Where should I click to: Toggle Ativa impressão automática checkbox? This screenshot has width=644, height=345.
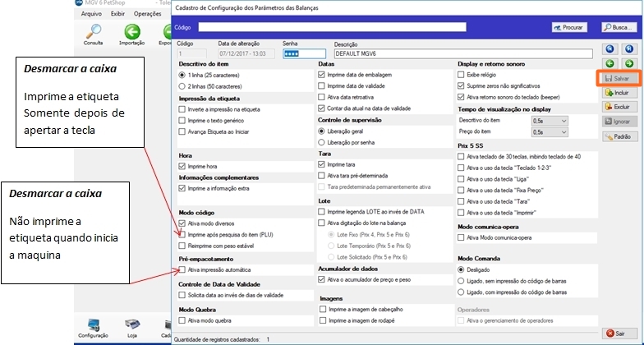[x=182, y=269]
